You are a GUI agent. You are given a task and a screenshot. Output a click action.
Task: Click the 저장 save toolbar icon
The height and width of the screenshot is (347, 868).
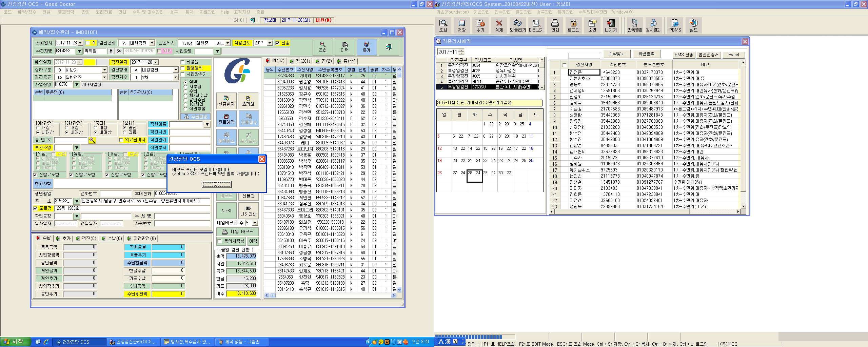(x=462, y=25)
